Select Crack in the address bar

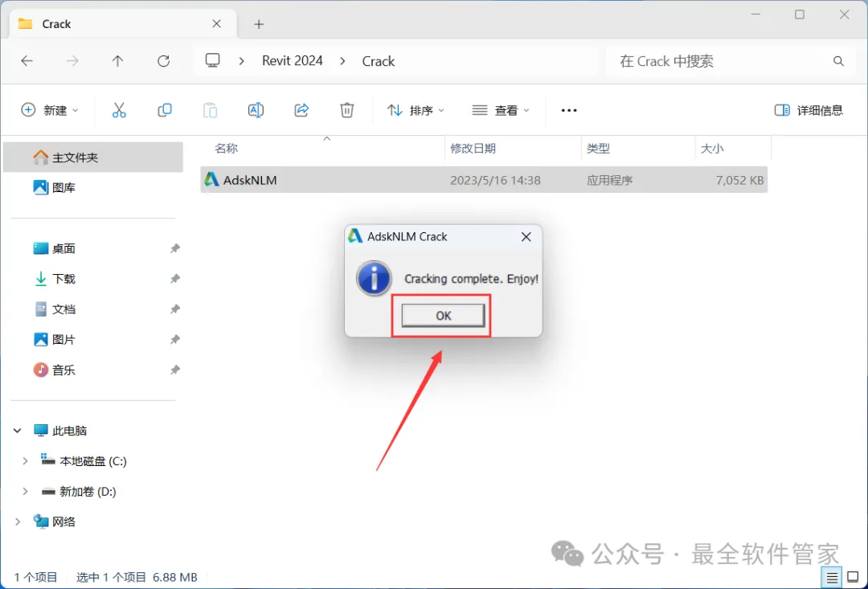point(378,61)
